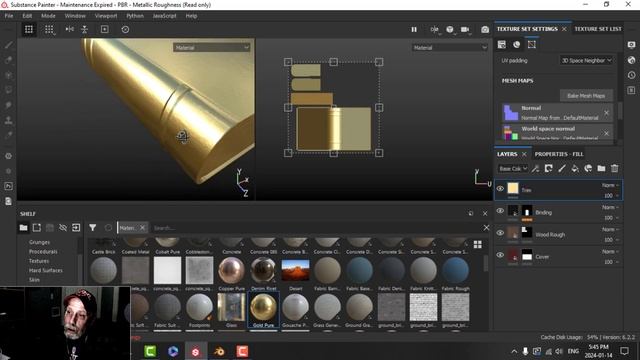Click the vertical alignment toolbar icon
Screen dimensions: 640x360
click(x=84, y=29)
